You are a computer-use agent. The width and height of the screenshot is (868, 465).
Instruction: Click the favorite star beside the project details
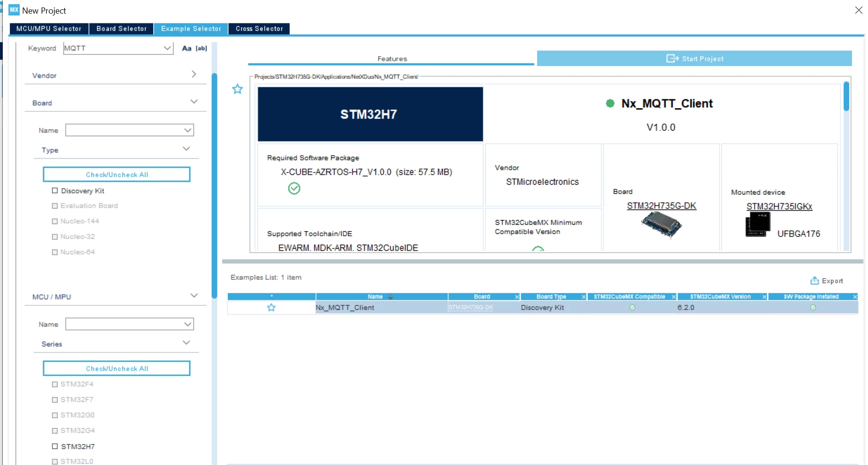click(238, 89)
